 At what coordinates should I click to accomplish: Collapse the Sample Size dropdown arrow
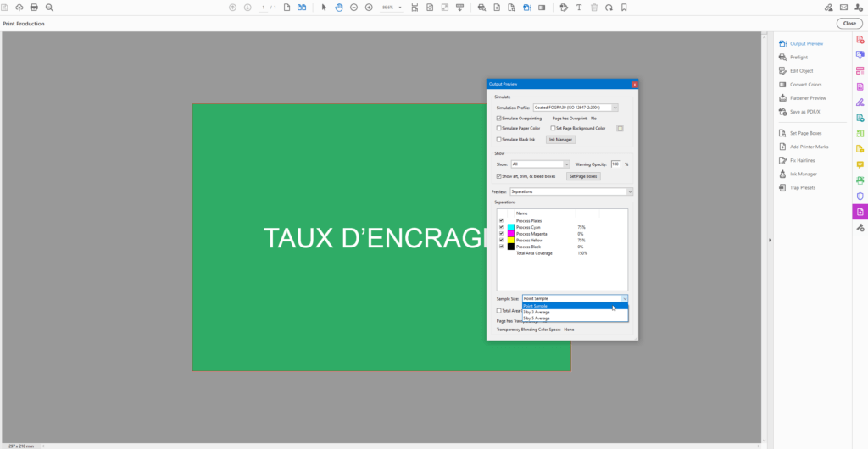625,298
